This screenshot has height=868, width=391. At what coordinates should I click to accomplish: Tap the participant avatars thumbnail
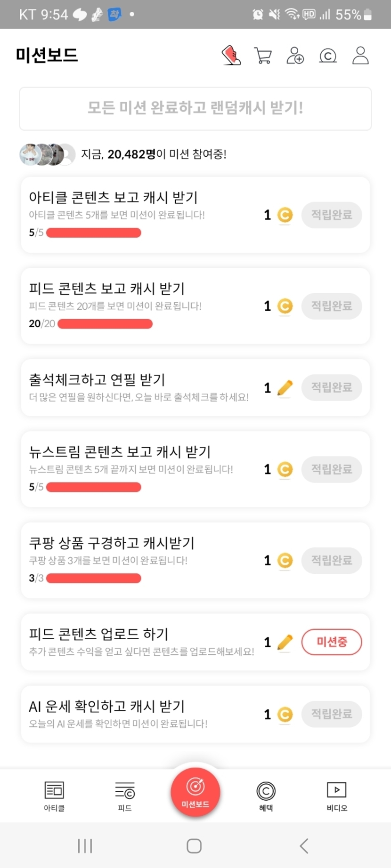click(x=47, y=154)
